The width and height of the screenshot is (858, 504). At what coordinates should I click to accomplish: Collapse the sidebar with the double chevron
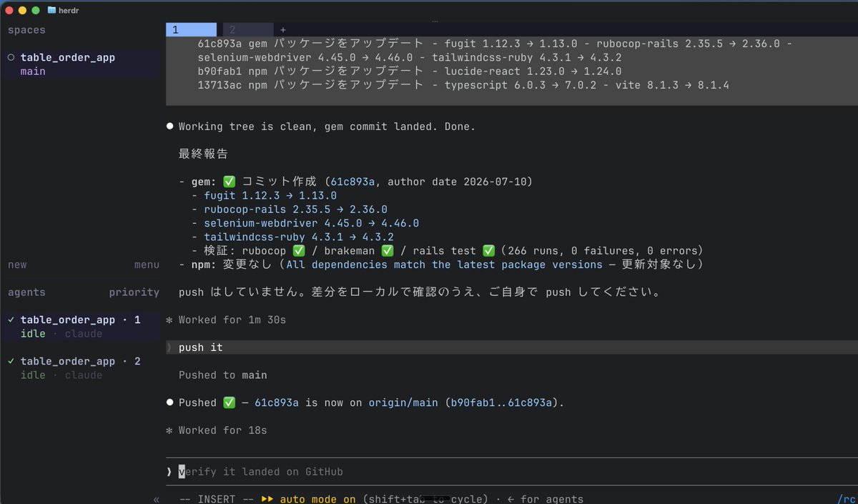click(156, 499)
